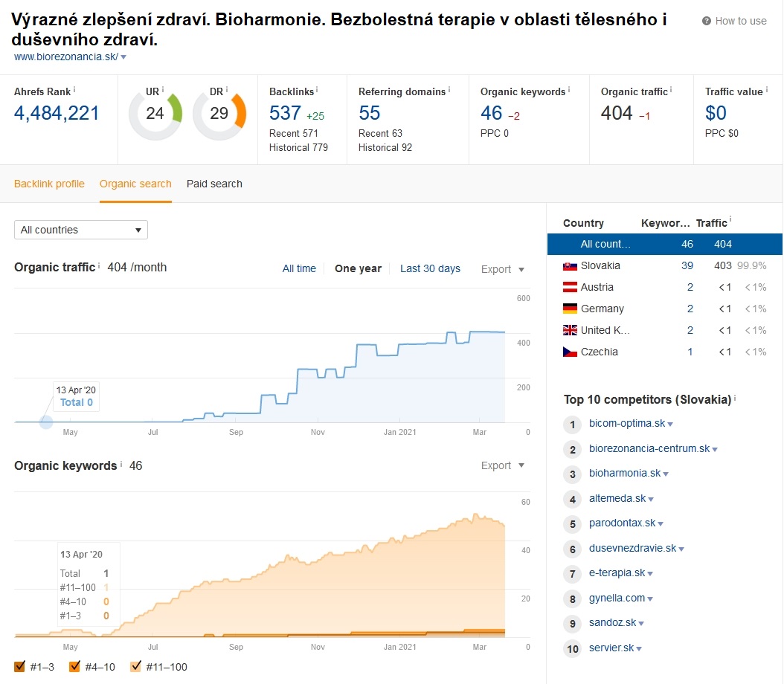Image resolution: width=784 pixels, height=684 pixels.
Task: Open info icon next to Referring domains
Action: point(449,90)
